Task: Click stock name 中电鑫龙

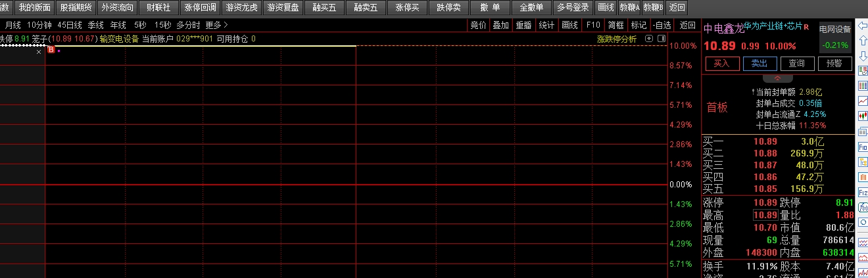Action: (x=723, y=29)
